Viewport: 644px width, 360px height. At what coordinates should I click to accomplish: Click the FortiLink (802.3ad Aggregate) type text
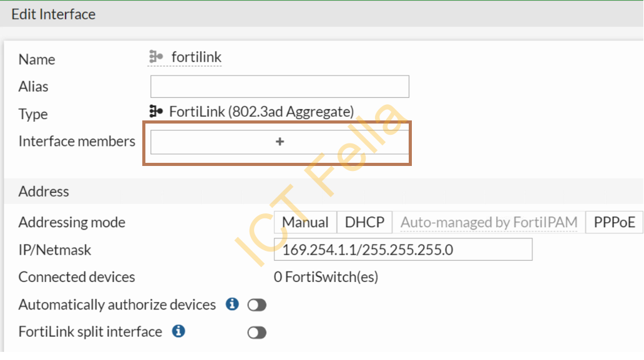click(261, 111)
